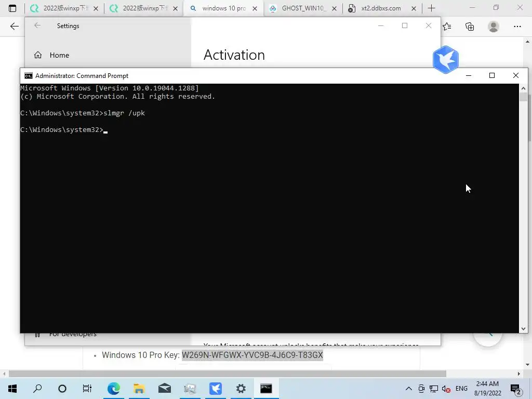This screenshot has width=532, height=399.
Task: Select the windows 10 pro search tab
Action: click(223, 8)
